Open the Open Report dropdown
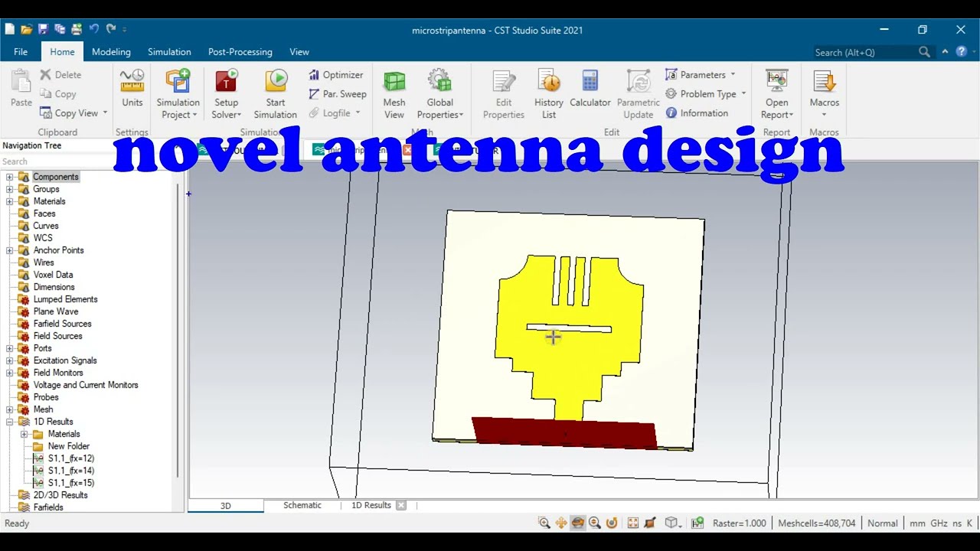 777,93
